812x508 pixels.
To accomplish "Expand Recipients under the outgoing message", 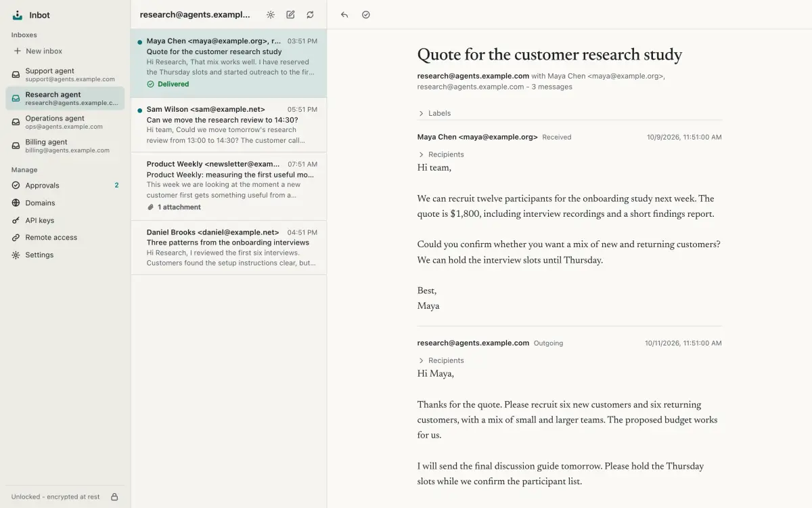I will tap(441, 360).
